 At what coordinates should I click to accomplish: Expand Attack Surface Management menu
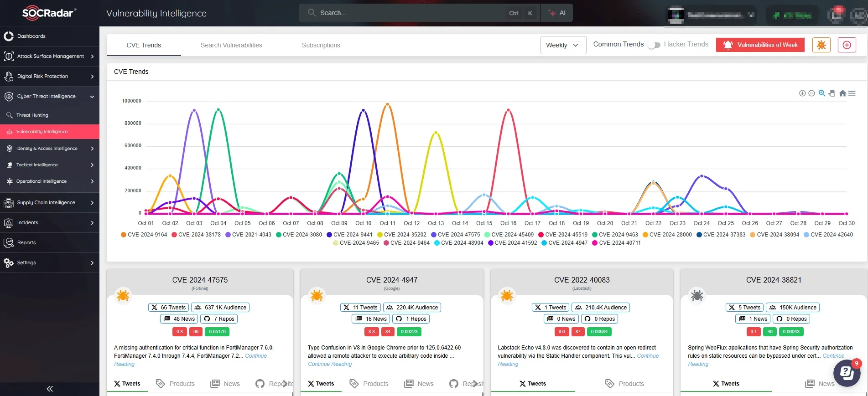49,56
